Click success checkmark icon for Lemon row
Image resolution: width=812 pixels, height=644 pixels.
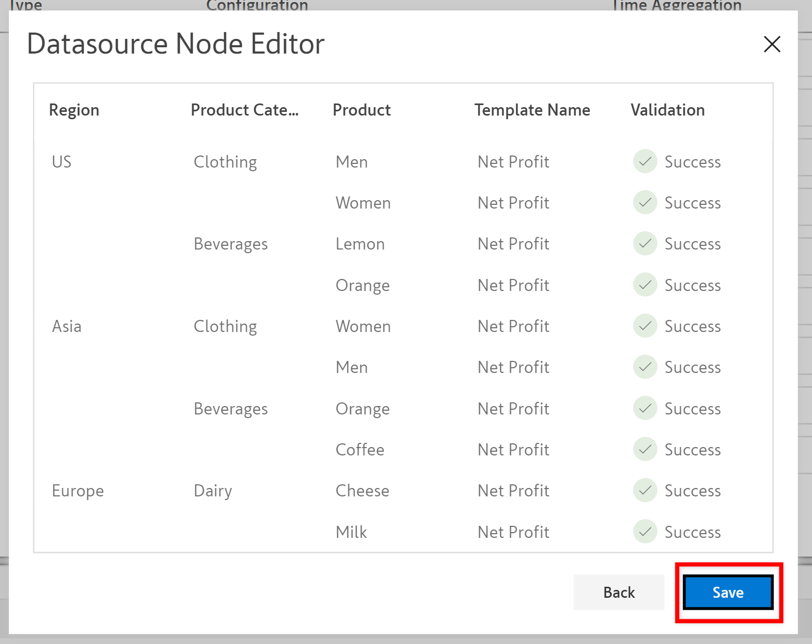click(645, 244)
